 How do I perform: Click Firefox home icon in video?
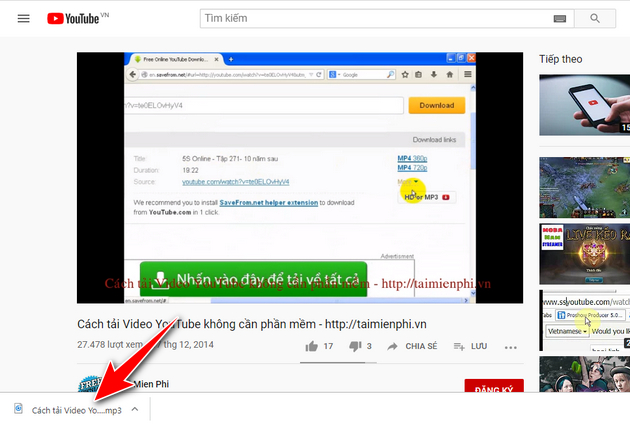coord(450,75)
